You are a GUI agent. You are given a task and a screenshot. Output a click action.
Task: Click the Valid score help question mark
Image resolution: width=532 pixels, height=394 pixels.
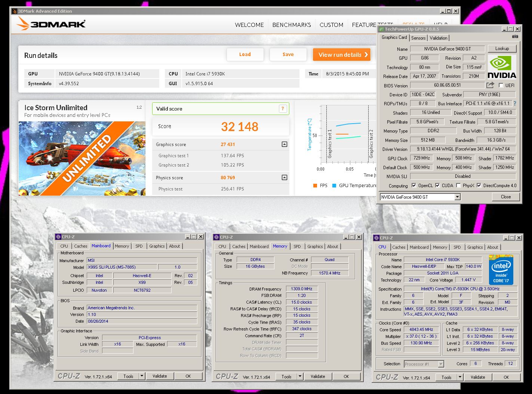(283, 109)
